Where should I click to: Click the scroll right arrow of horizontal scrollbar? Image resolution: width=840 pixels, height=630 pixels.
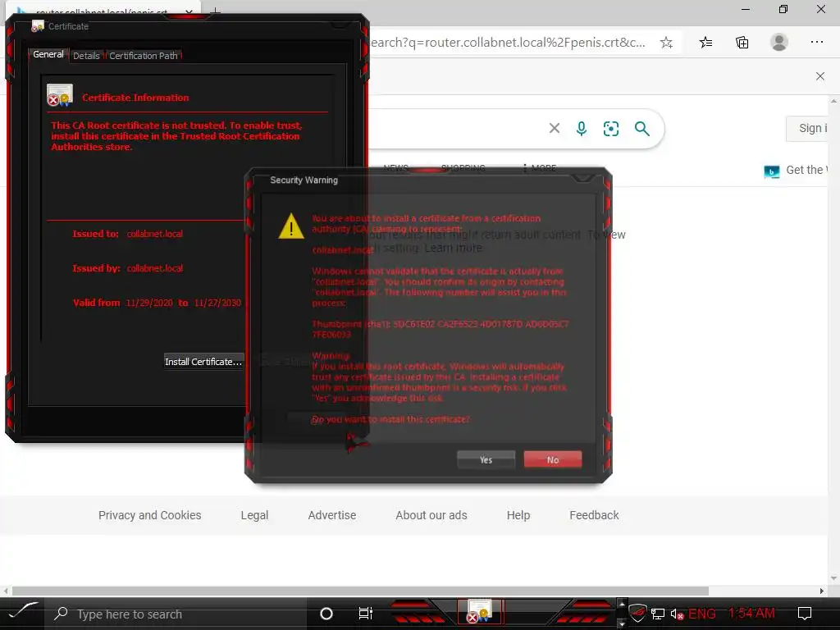[821, 591]
